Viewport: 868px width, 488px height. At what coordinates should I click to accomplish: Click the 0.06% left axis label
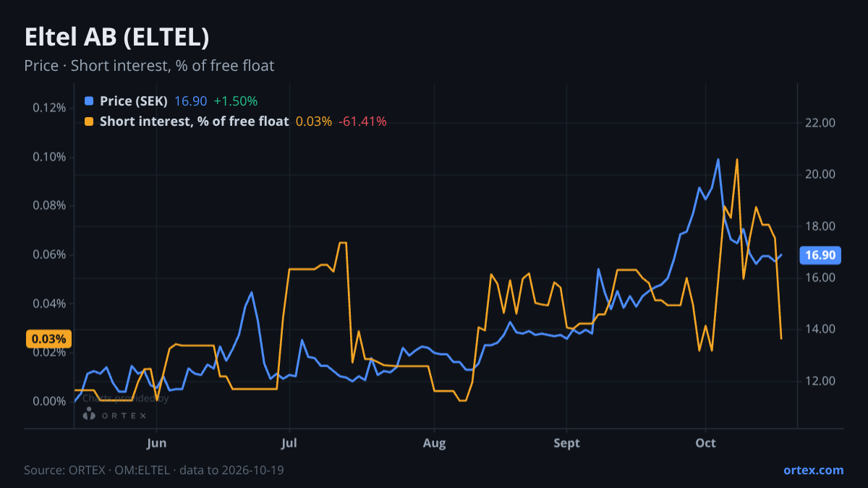click(x=50, y=255)
